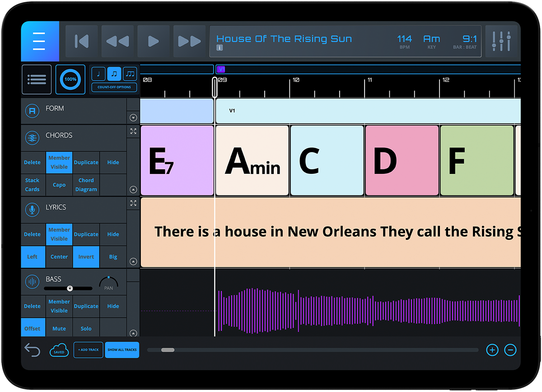
Task: Solo the Bass track
Action: [86, 328]
